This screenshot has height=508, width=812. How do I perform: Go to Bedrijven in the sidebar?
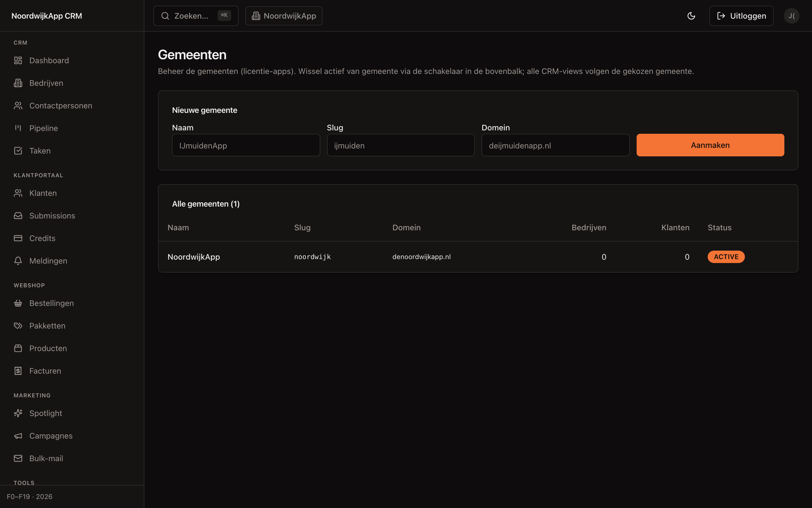pos(72,83)
